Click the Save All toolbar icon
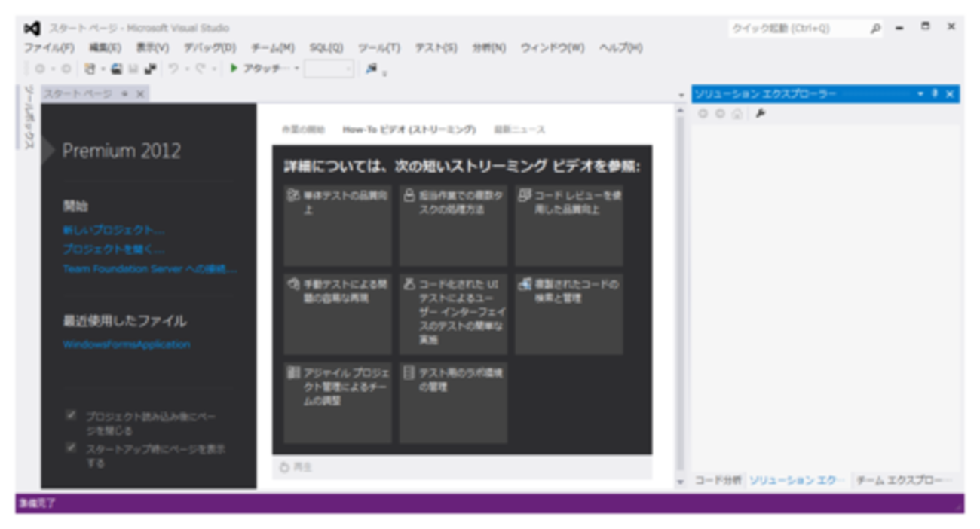Viewport: 980px width, 529px height. click(150, 69)
